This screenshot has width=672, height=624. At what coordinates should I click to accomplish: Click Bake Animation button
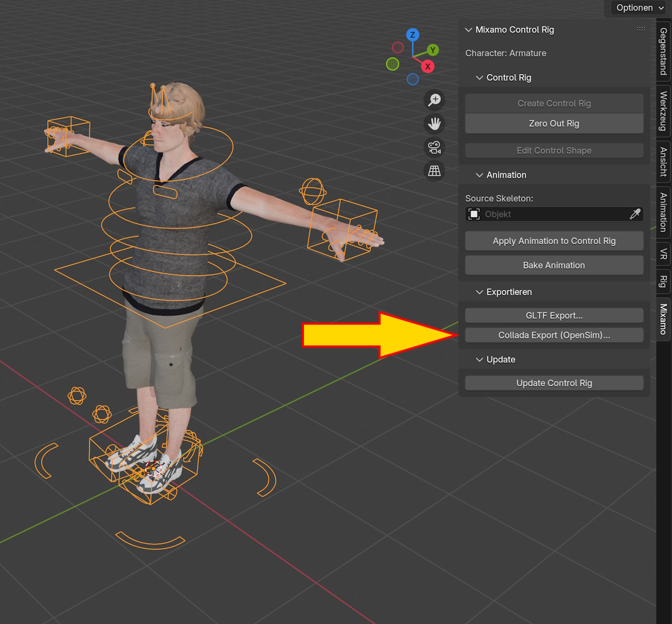(554, 266)
